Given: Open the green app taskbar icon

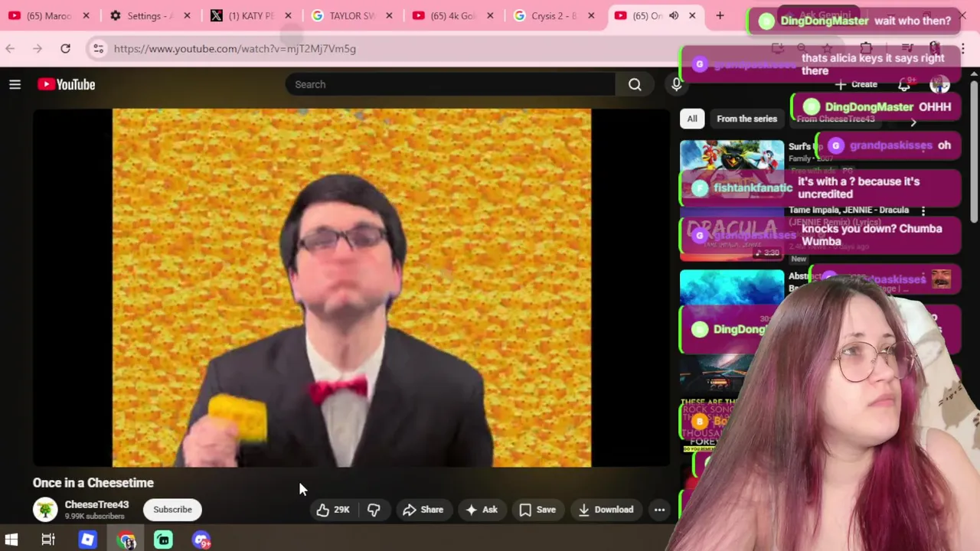Looking at the screenshot, I should 163,540.
